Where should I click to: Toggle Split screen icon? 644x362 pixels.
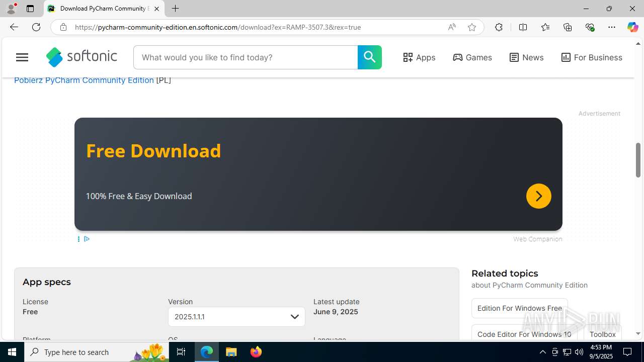(523, 27)
